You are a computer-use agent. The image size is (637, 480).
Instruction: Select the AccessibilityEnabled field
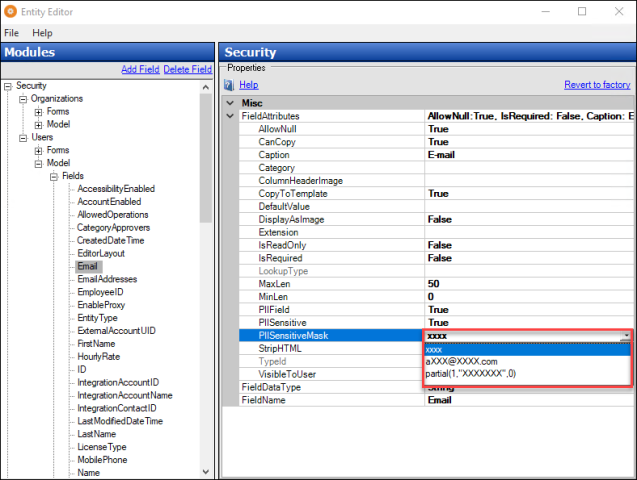[x=116, y=189]
